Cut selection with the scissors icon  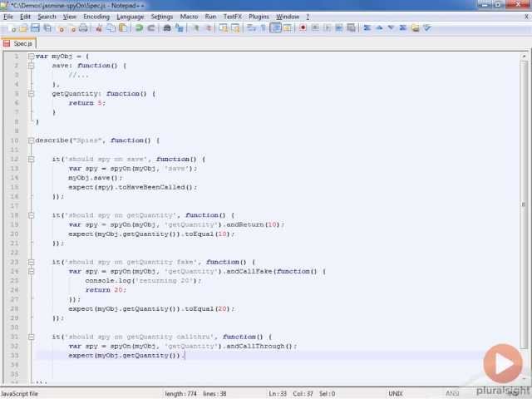click(99, 28)
